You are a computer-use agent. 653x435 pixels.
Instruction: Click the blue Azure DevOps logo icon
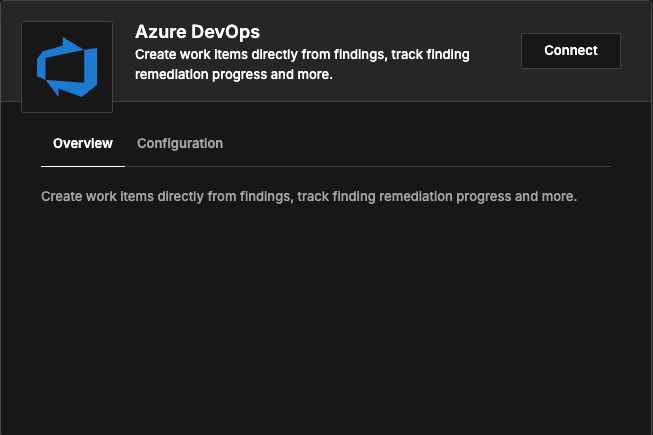pyautogui.click(x=67, y=67)
